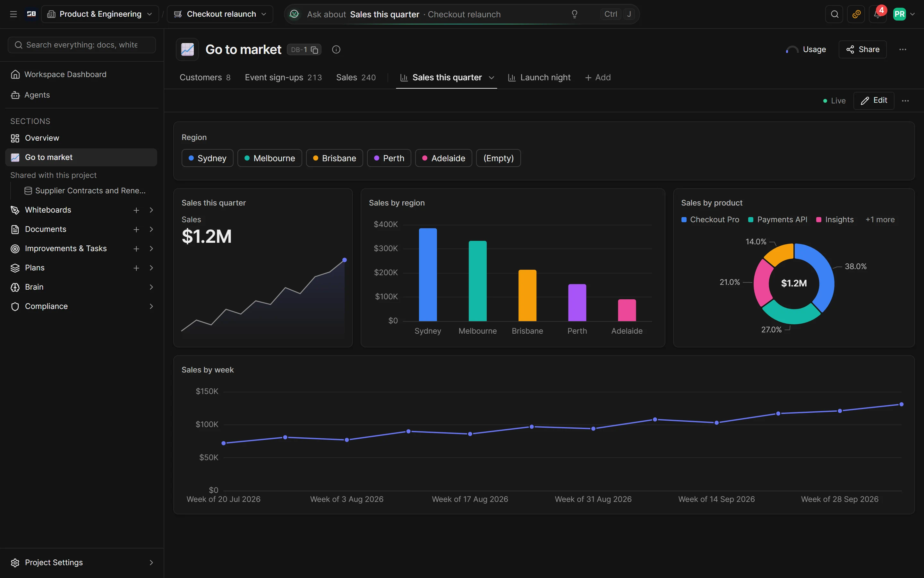Click the Usage button
This screenshot has width=924, height=578.
tap(806, 49)
